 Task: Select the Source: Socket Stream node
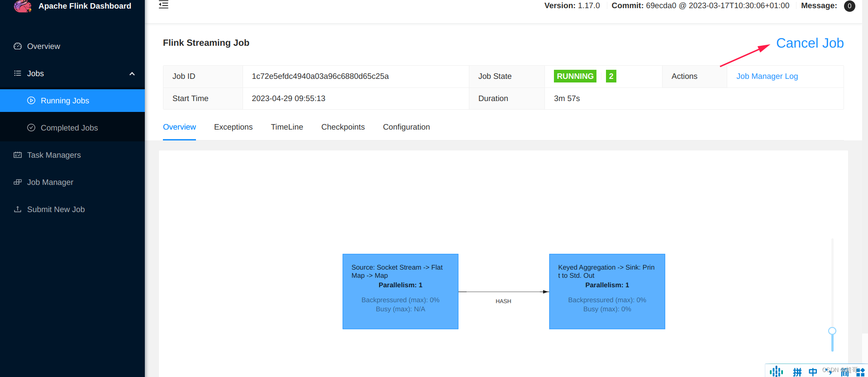(x=401, y=291)
